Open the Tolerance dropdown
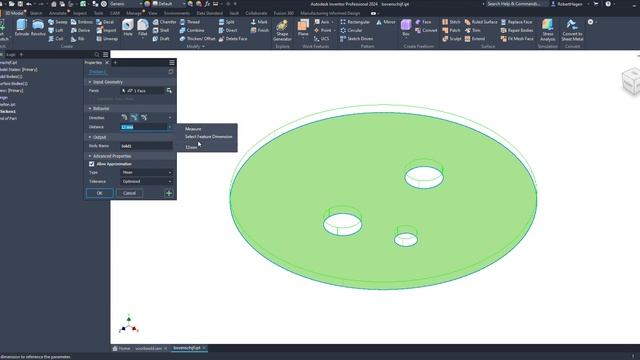640x360 pixels. tap(146, 182)
